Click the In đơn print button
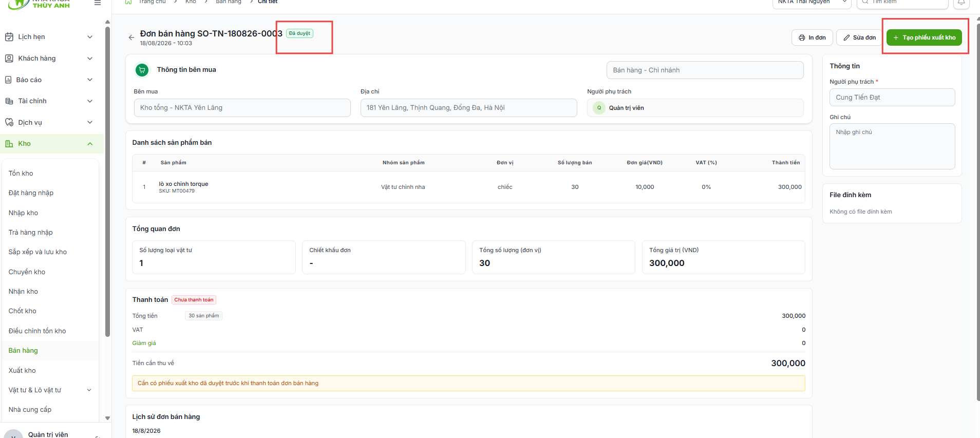The width and height of the screenshot is (980, 438). click(x=812, y=37)
